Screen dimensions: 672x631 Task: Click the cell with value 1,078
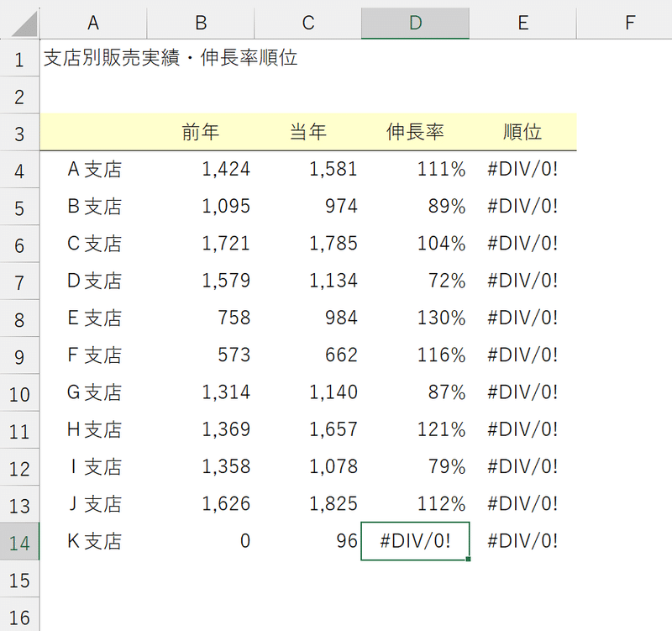coord(308,467)
